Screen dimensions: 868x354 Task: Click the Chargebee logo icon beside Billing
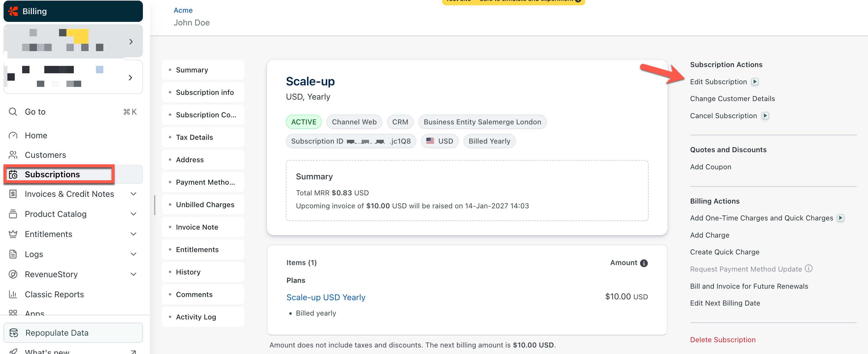(x=13, y=11)
